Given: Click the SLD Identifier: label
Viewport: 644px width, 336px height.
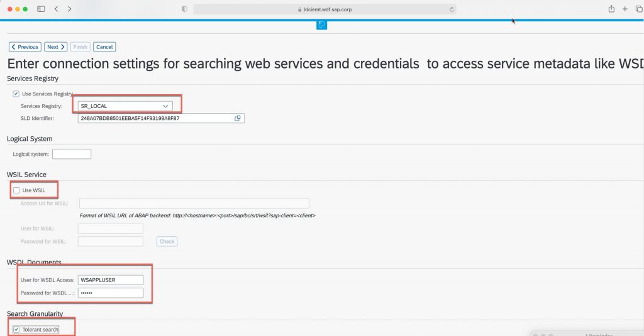Looking at the screenshot, I should (37, 119).
